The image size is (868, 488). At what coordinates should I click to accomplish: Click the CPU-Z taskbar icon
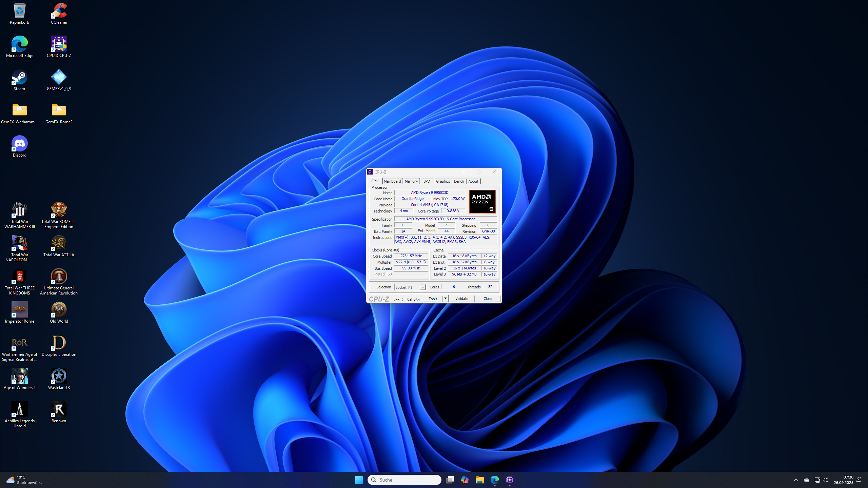click(x=509, y=480)
